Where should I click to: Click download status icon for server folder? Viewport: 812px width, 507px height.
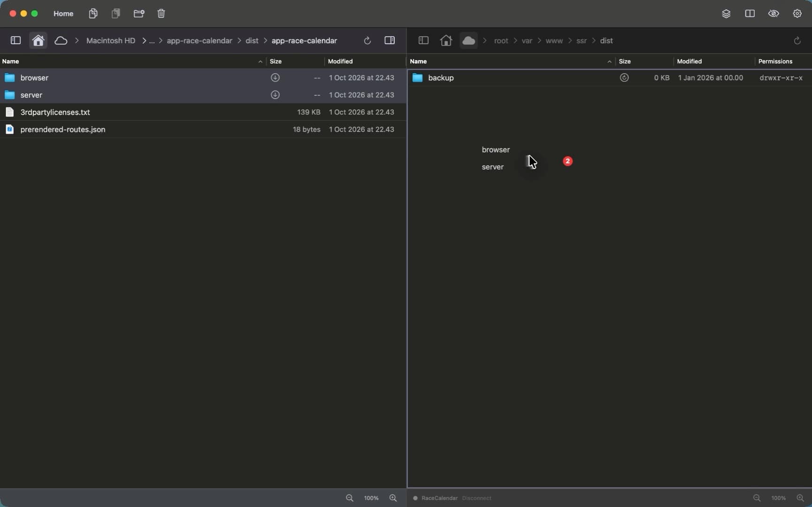276,95
